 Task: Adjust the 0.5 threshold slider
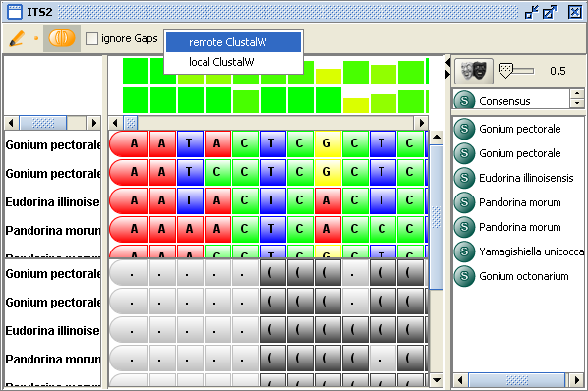pyautogui.click(x=515, y=71)
